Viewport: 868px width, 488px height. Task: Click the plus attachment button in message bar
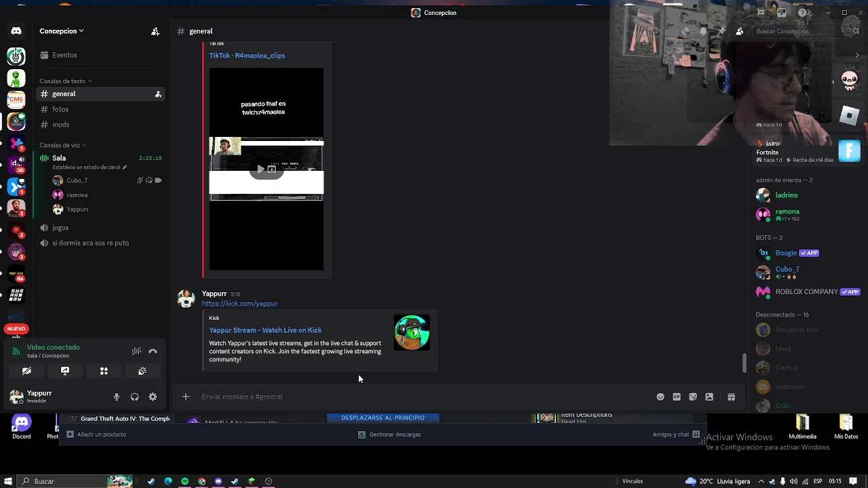[x=186, y=397]
